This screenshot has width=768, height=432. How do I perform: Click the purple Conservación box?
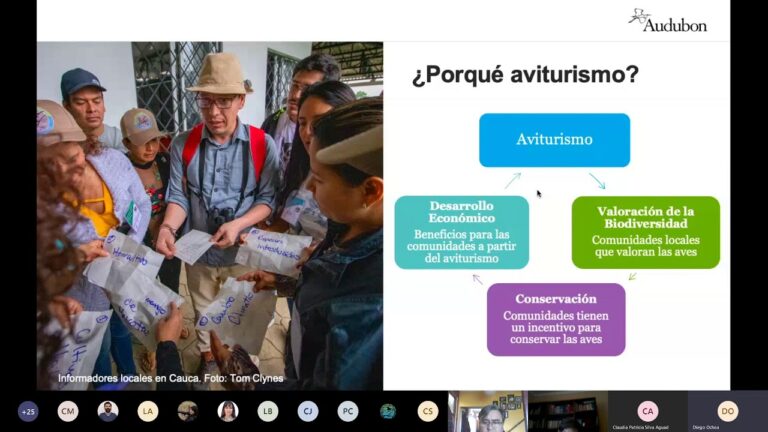[x=556, y=319]
